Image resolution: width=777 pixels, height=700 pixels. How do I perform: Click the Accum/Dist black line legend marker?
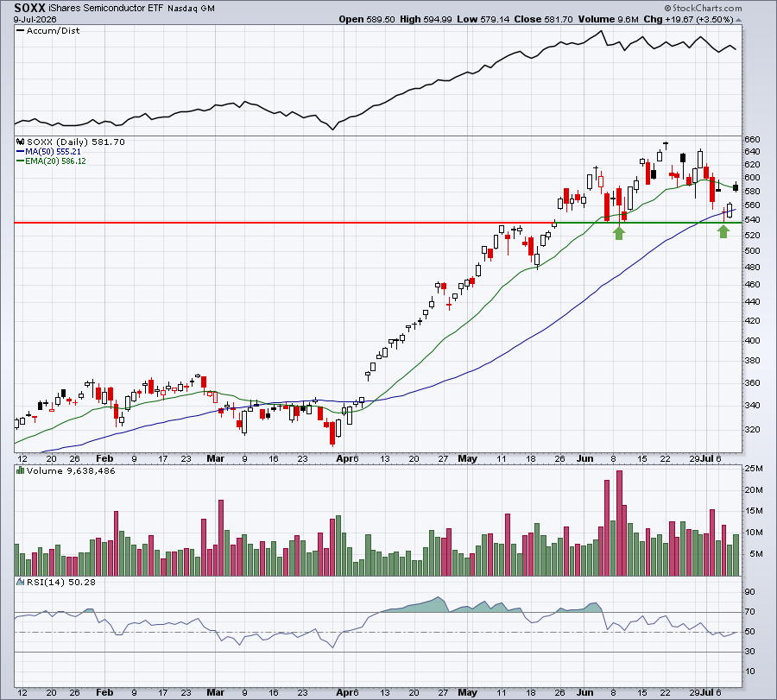click(x=21, y=31)
